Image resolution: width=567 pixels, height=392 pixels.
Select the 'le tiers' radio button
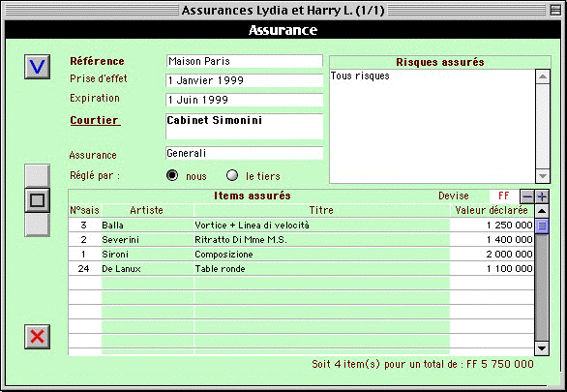click(232, 175)
